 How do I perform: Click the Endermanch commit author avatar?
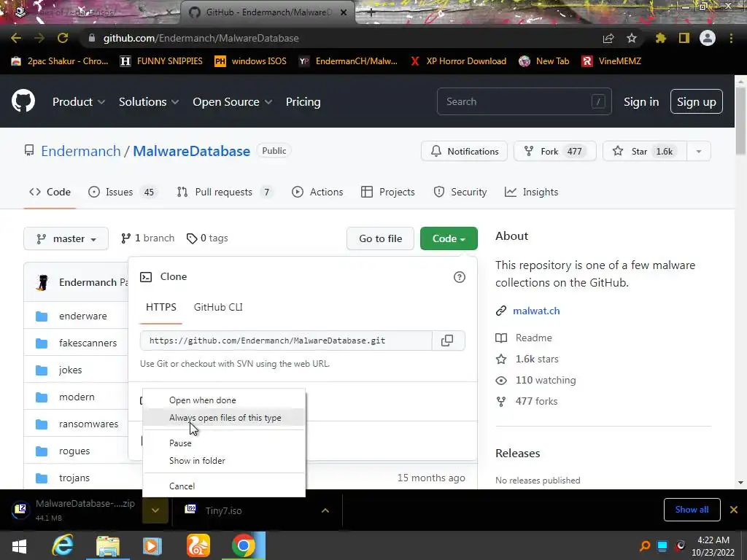(42, 282)
